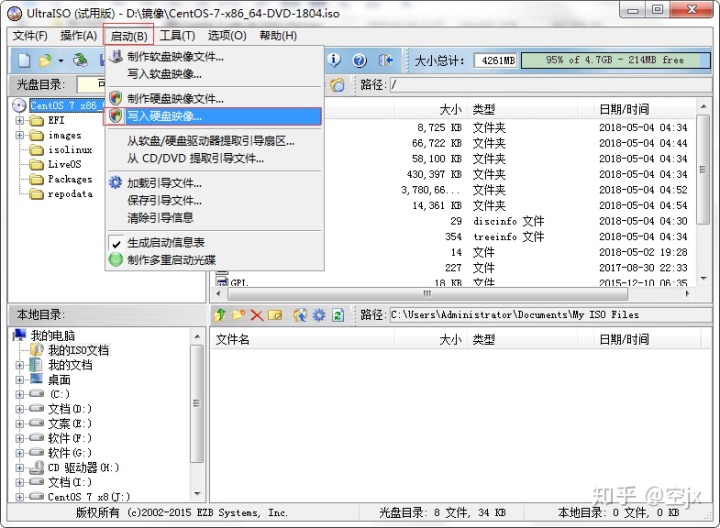The height and width of the screenshot is (528, 720).
Task: Click the local New Folder icon
Action: (x=238, y=315)
